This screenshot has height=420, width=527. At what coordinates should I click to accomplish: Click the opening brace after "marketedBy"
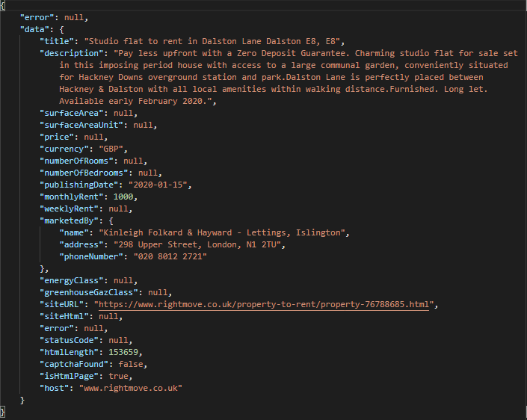point(111,220)
